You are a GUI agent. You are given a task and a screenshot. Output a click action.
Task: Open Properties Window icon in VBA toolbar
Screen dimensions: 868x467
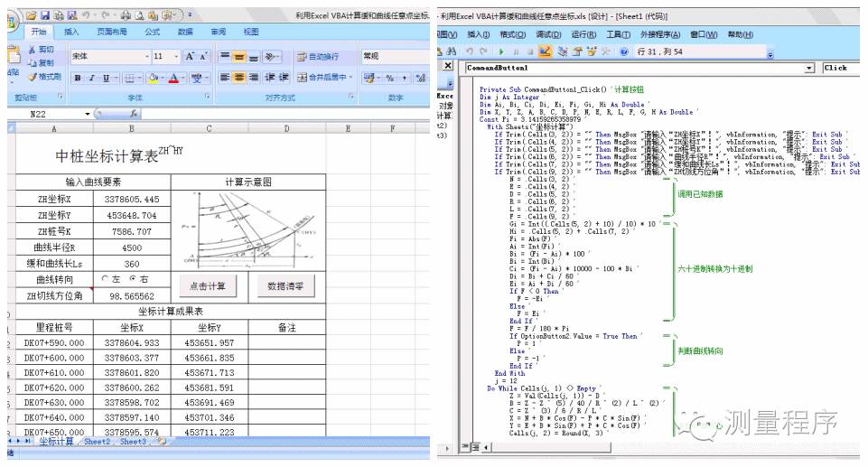(x=577, y=51)
